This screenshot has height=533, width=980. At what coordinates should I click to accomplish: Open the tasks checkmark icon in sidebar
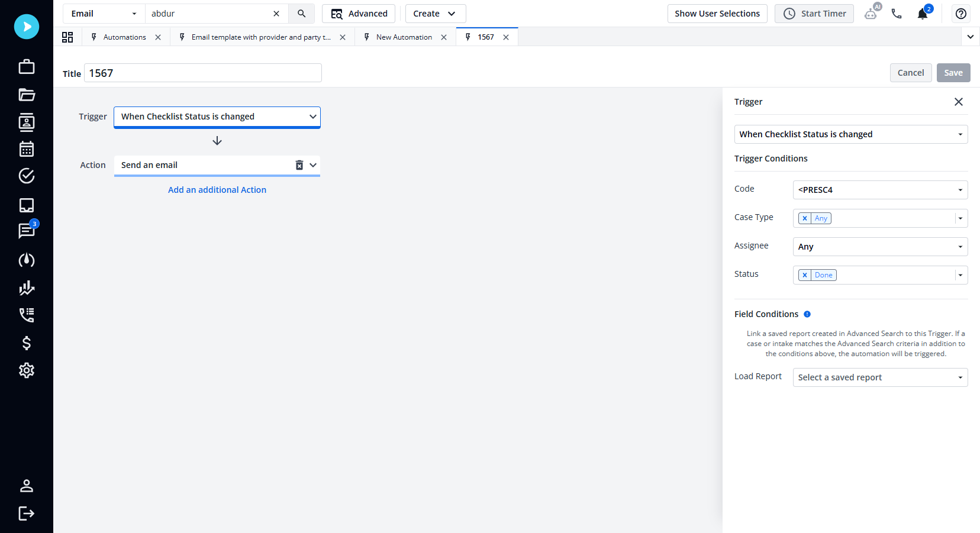[x=26, y=176]
